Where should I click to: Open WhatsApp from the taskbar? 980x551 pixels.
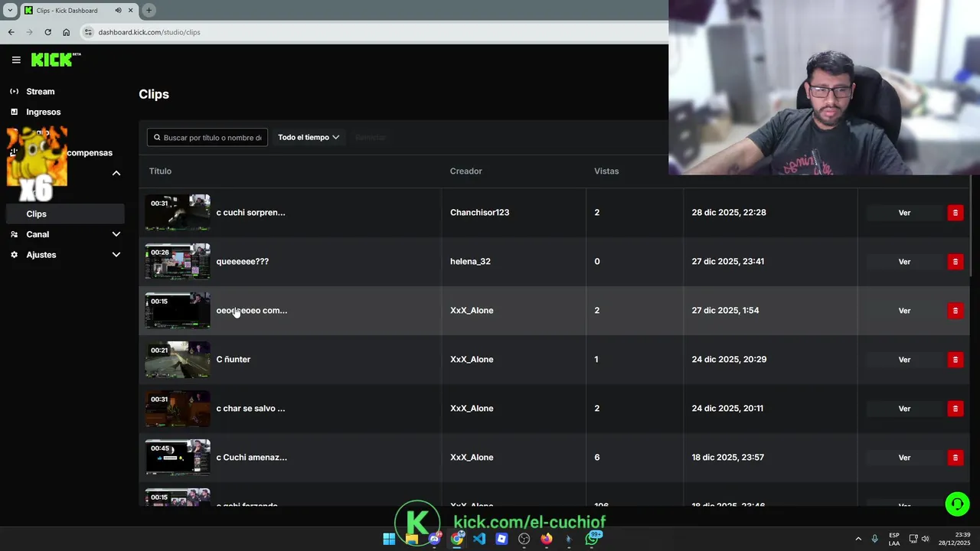tap(592, 539)
